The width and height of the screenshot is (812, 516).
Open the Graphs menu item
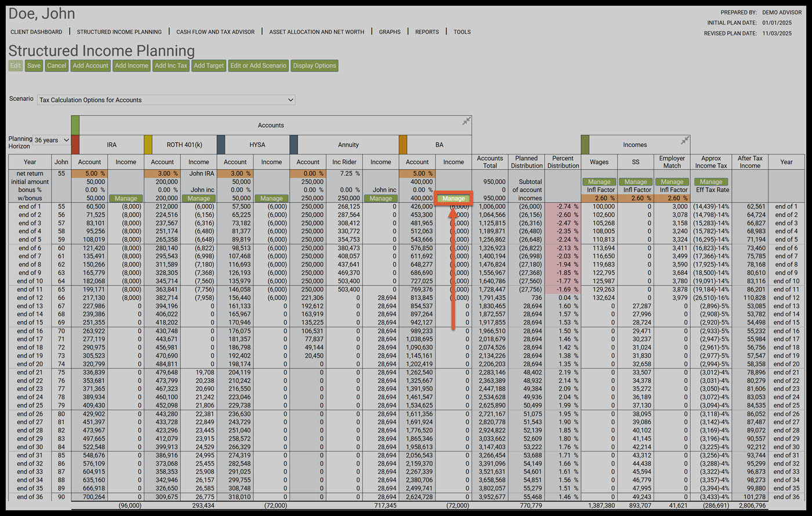click(390, 32)
